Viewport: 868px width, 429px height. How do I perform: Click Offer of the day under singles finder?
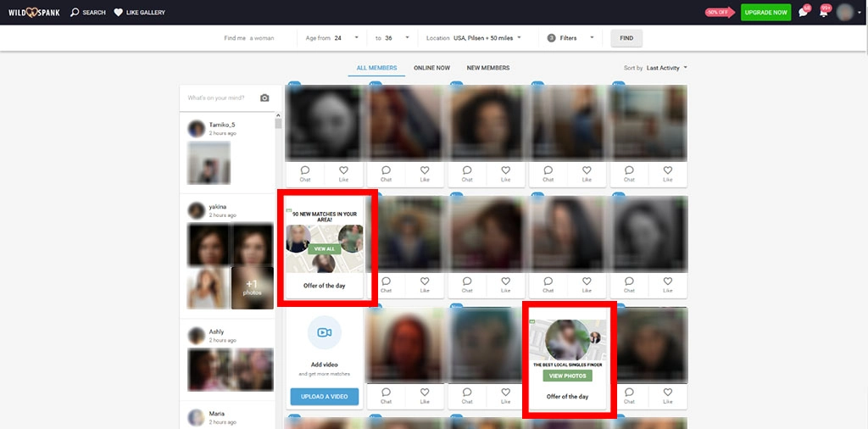[x=567, y=396]
